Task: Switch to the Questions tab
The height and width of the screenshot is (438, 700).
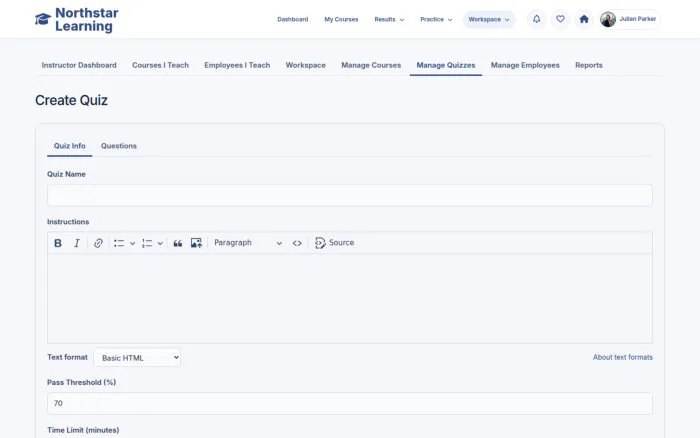Action: click(x=119, y=146)
